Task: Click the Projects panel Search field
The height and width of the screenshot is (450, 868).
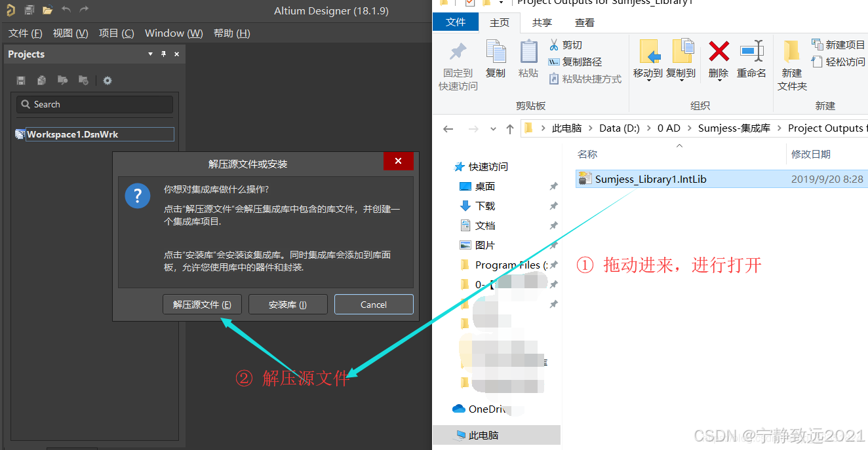Action: coord(95,105)
